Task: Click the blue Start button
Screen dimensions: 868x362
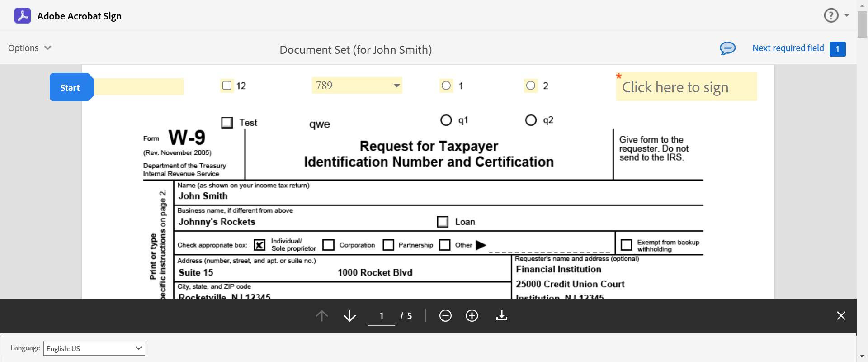Action: coord(71,87)
